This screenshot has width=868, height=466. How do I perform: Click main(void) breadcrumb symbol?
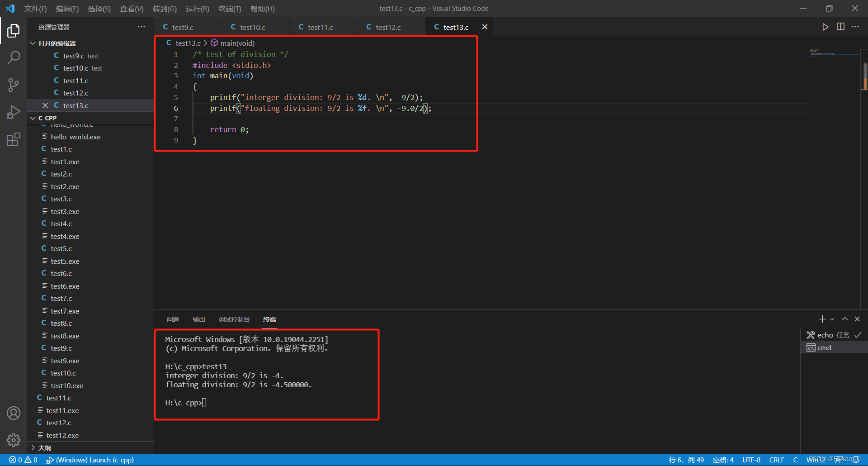pyautogui.click(x=232, y=43)
